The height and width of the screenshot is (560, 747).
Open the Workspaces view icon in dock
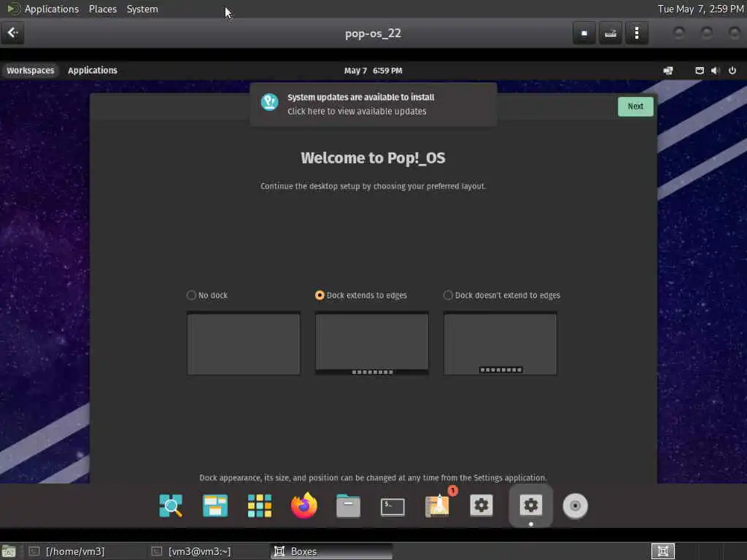tap(215, 506)
